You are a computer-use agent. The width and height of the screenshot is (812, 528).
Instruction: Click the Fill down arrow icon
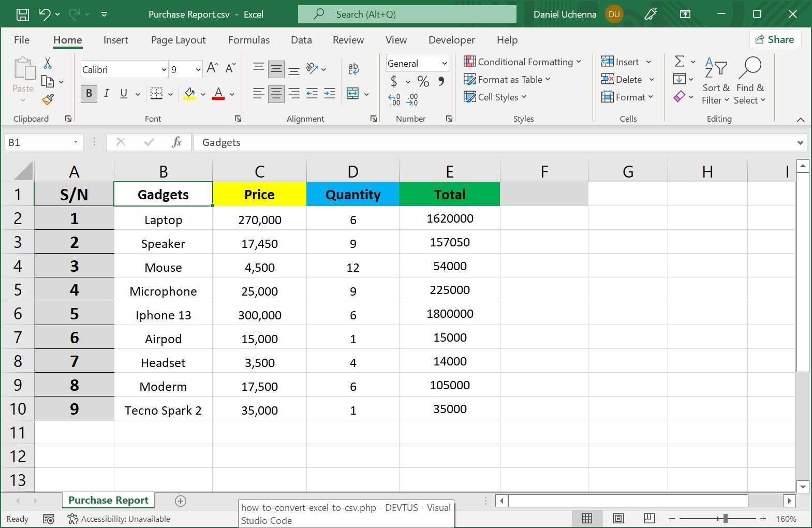[x=679, y=79]
